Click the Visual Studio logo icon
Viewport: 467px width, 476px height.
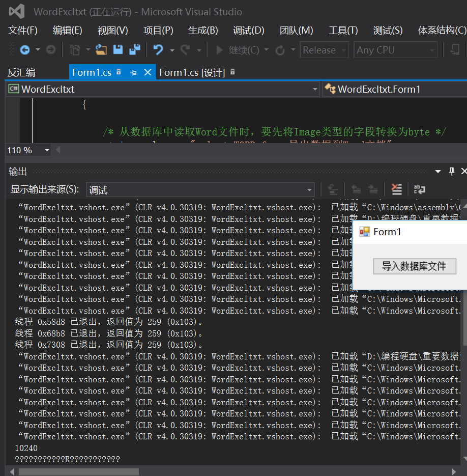[17, 12]
